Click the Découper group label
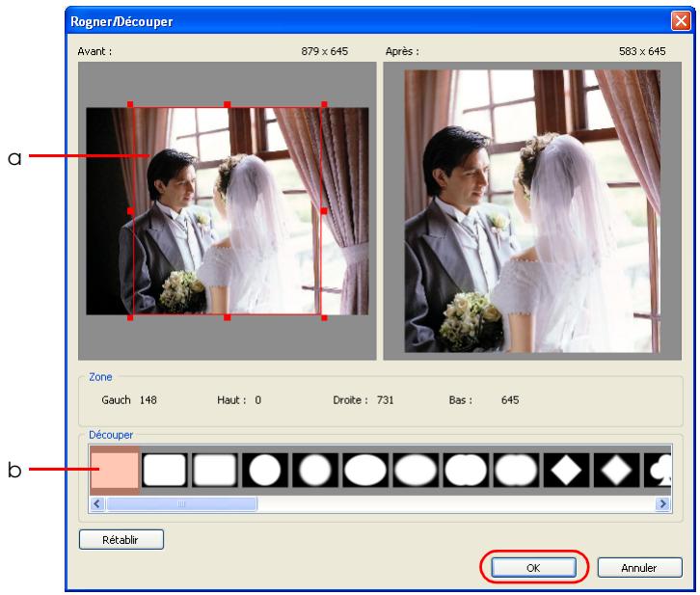Image resolution: width=700 pixels, height=595 pixels. click(x=111, y=435)
